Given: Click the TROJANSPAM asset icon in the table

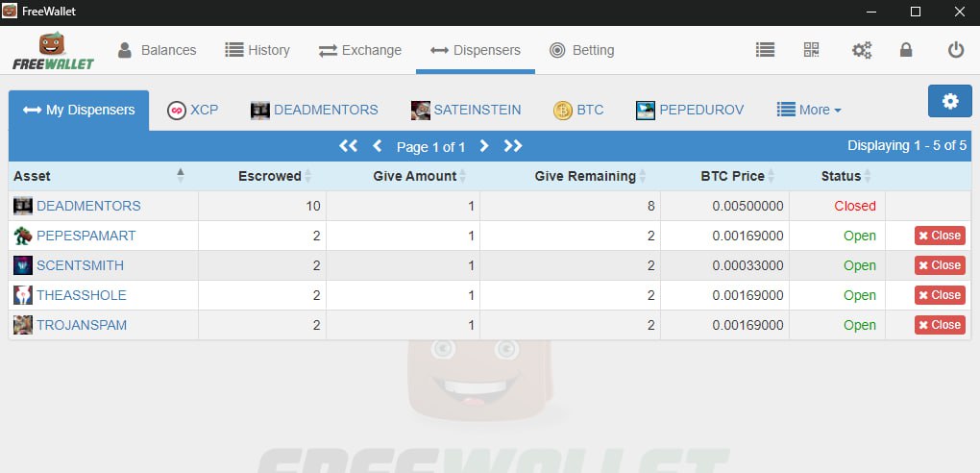Looking at the screenshot, I should (23, 325).
